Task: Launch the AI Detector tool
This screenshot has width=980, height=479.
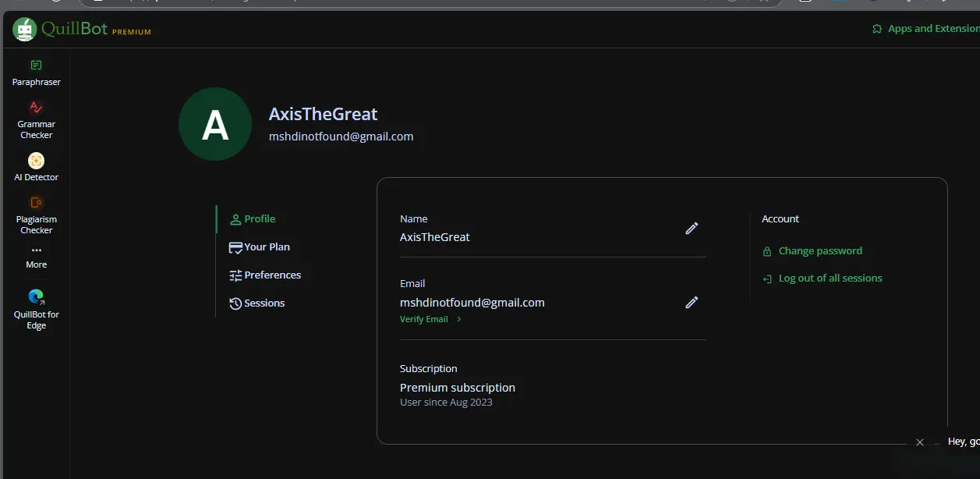Action: [36, 167]
